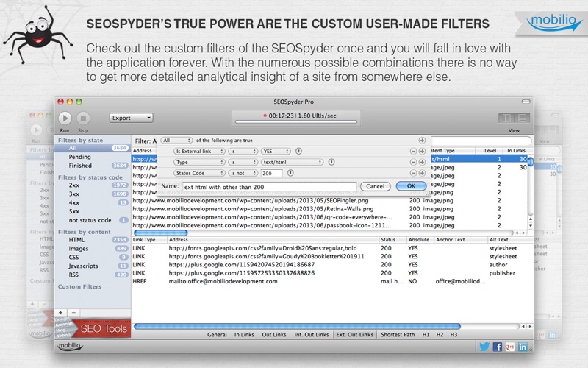Image resolution: width=588 pixels, height=368 pixels.
Task: Show info for Status Code rule
Action: 290,173
